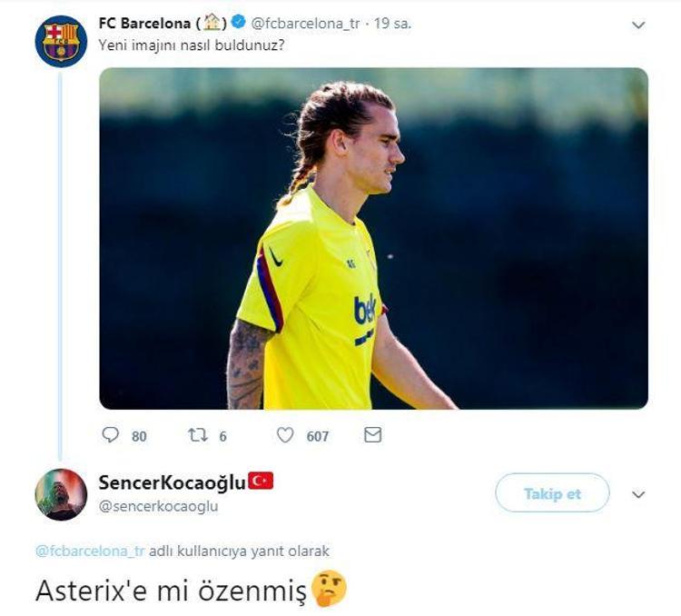The width and height of the screenshot is (681, 616).
Task: Like the tweet with heart icon
Action: (285, 435)
